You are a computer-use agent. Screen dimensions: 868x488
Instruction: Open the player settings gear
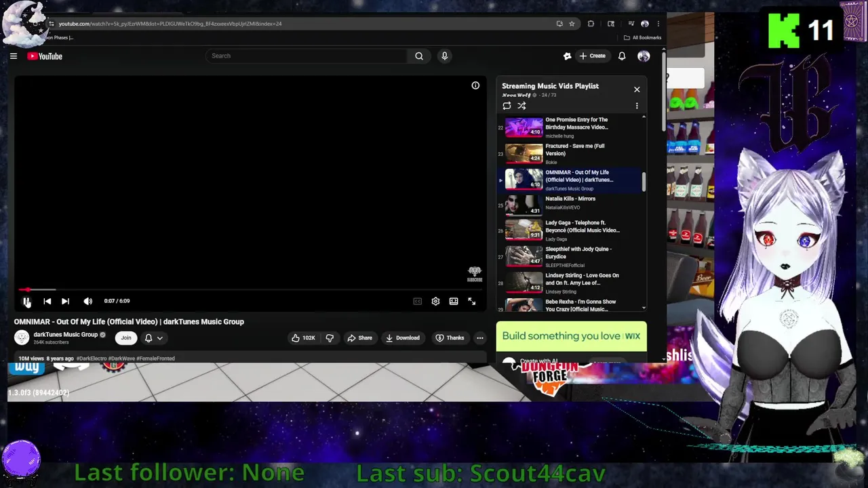(x=435, y=301)
